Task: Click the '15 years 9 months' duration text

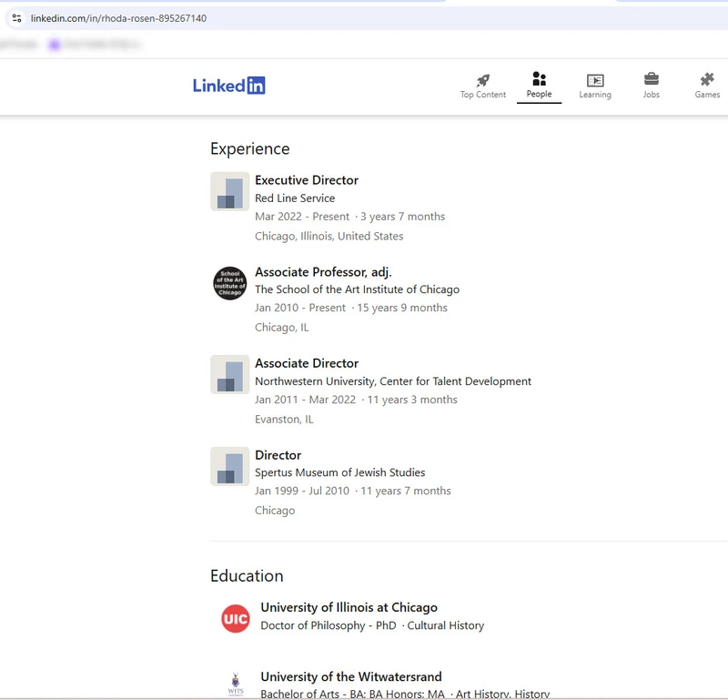Action: (x=402, y=308)
